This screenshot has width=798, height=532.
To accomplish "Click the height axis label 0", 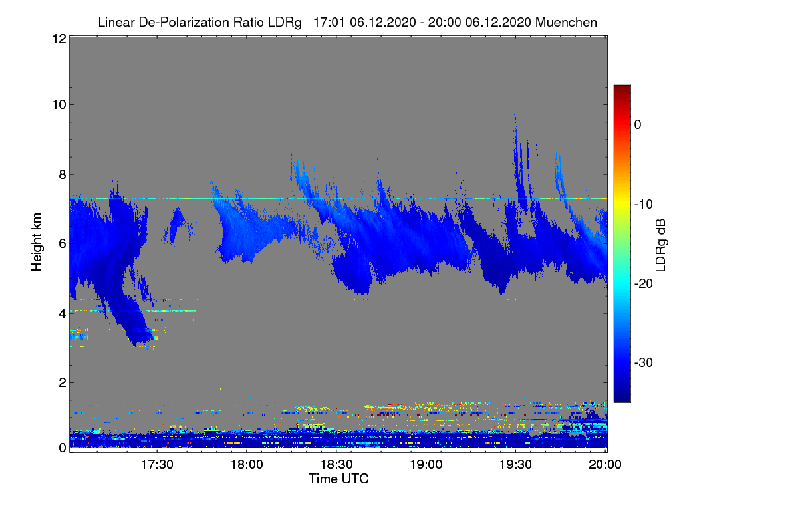I will point(62,448).
